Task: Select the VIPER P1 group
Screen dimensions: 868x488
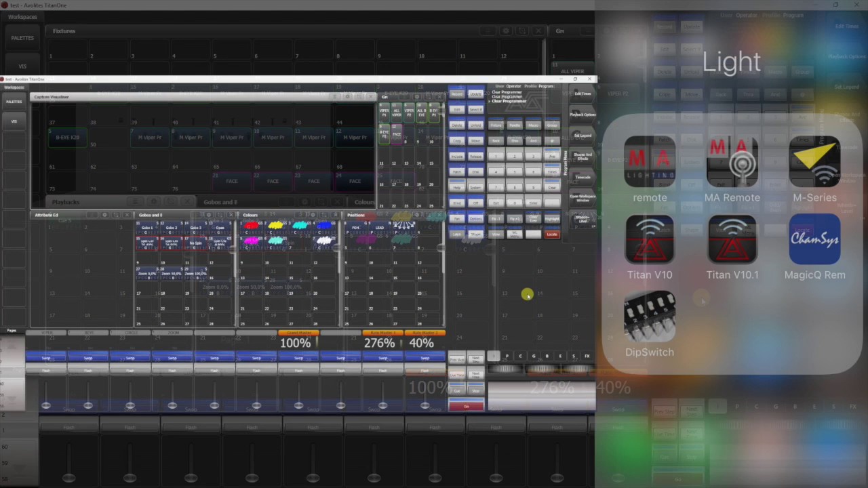Action: pos(384,113)
